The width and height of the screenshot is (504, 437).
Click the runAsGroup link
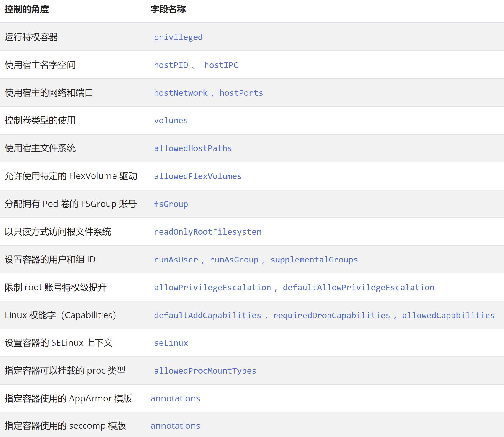click(234, 260)
